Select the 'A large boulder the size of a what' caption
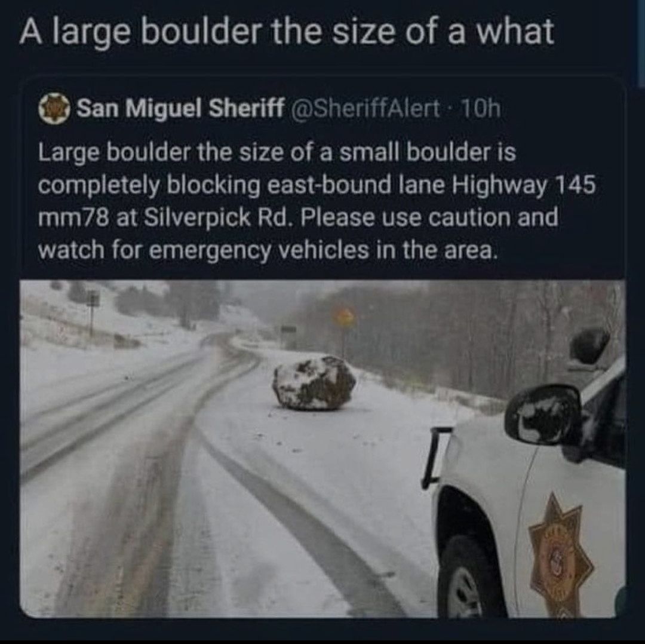This screenshot has width=645, height=644. coord(287,32)
